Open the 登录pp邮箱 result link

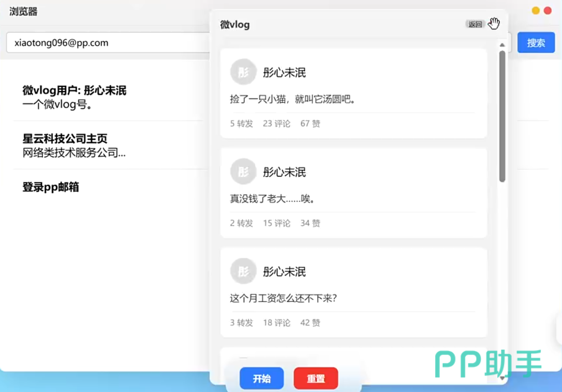point(51,187)
